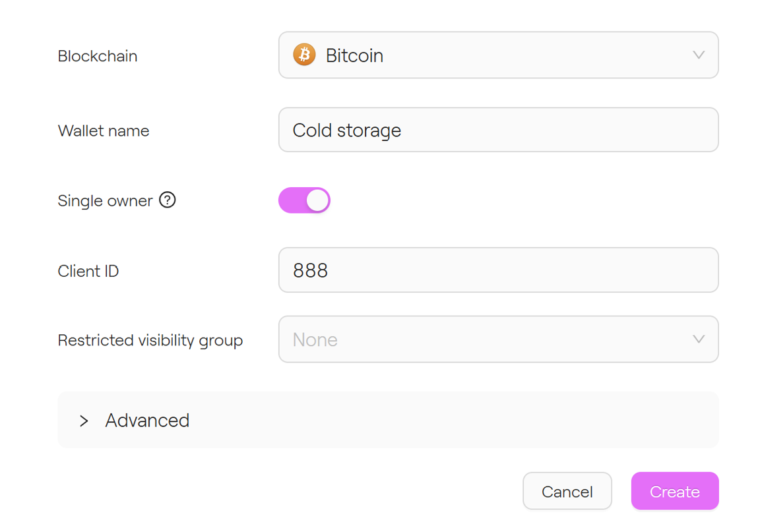Click the orange Bitcoin logo icon
This screenshot has height=532, width=760.
coord(304,55)
